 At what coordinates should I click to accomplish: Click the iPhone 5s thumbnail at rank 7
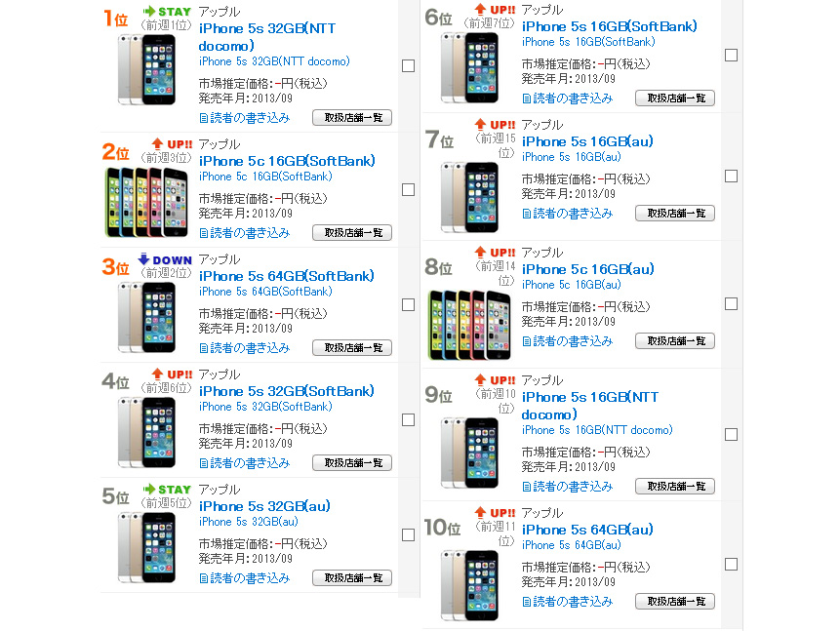[x=470, y=197]
